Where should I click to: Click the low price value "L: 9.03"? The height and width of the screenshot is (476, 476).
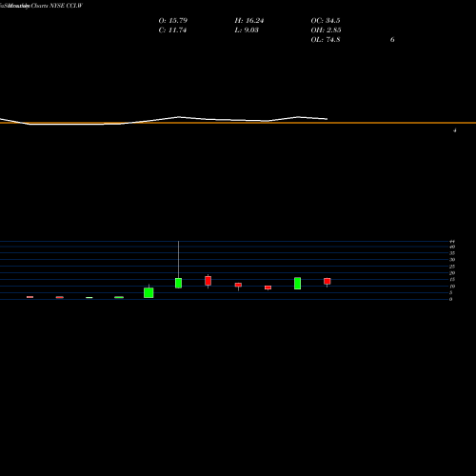(247, 30)
